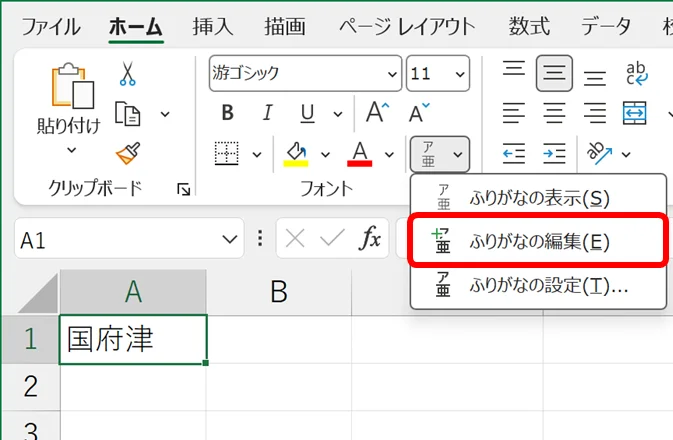Click the Cut scissors icon
Image resolution: width=673 pixels, height=440 pixels.
[127, 74]
